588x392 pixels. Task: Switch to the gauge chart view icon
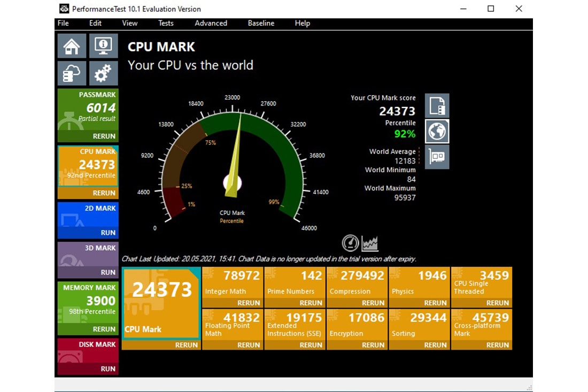350,243
